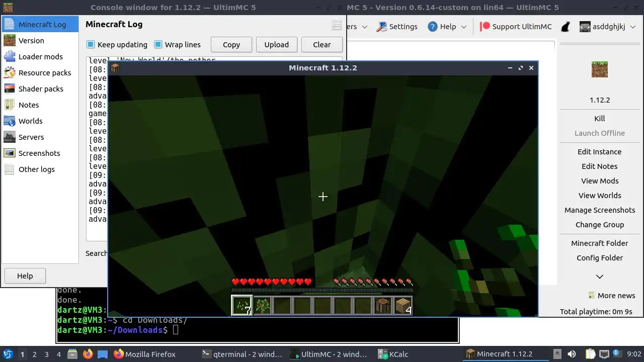Viewport: 644px width, 362px height.
Task: Switch to qterminal taskbar entry
Action: pos(243,354)
